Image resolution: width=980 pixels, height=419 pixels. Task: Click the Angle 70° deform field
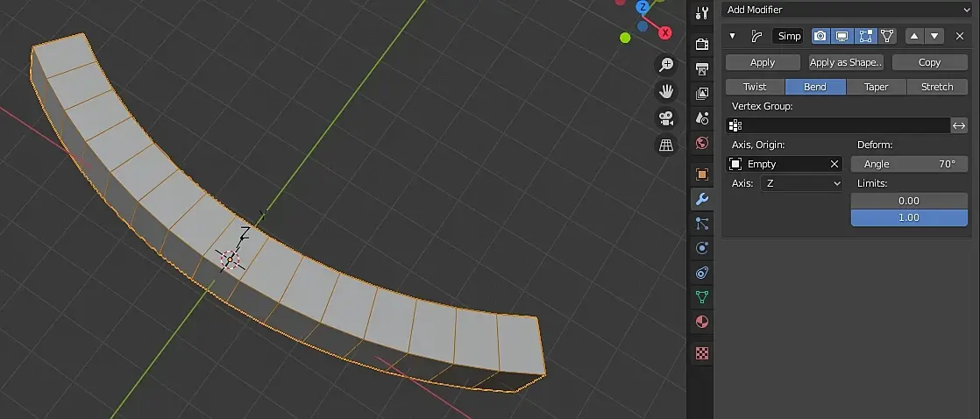909,164
